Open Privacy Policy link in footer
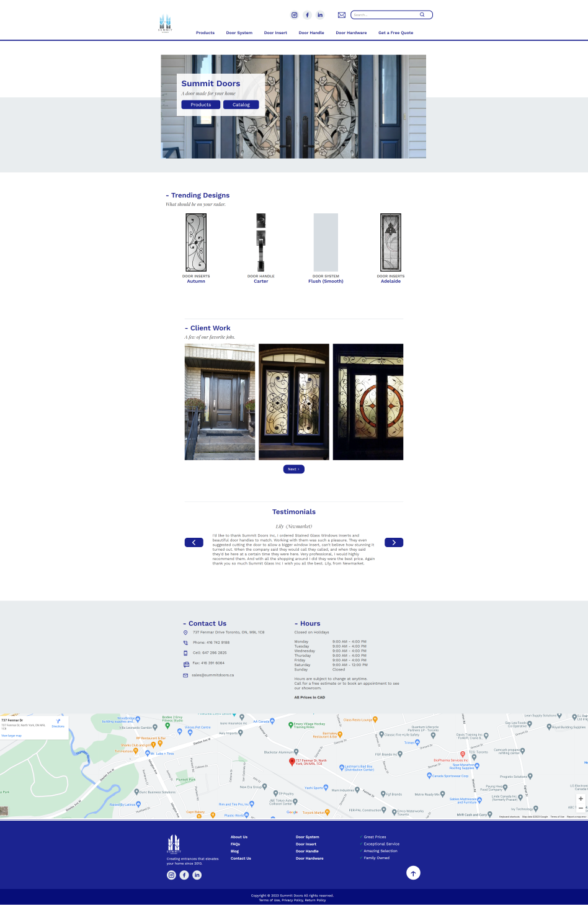The width and height of the screenshot is (588, 905). pos(292,900)
